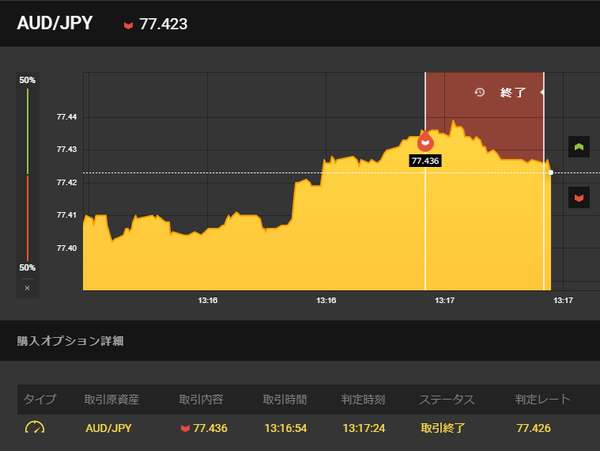Image resolution: width=600 pixels, height=451 pixels.
Task: Close the sentiment gauge with the x
Action: coord(27,288)
